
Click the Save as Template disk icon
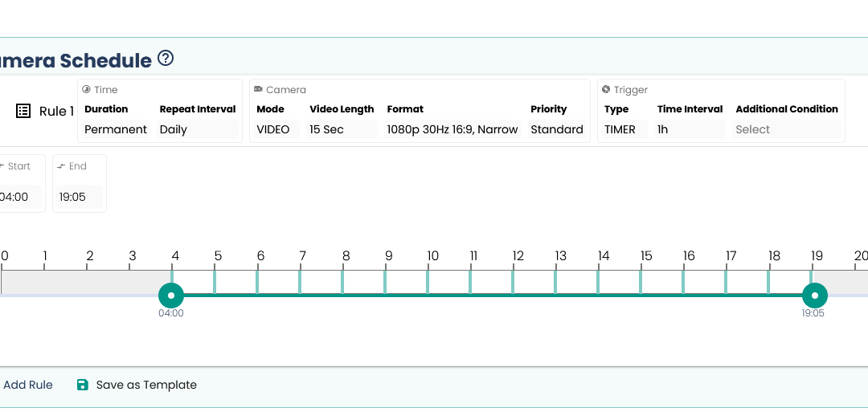pyautogui.click(x=82, y=385)
